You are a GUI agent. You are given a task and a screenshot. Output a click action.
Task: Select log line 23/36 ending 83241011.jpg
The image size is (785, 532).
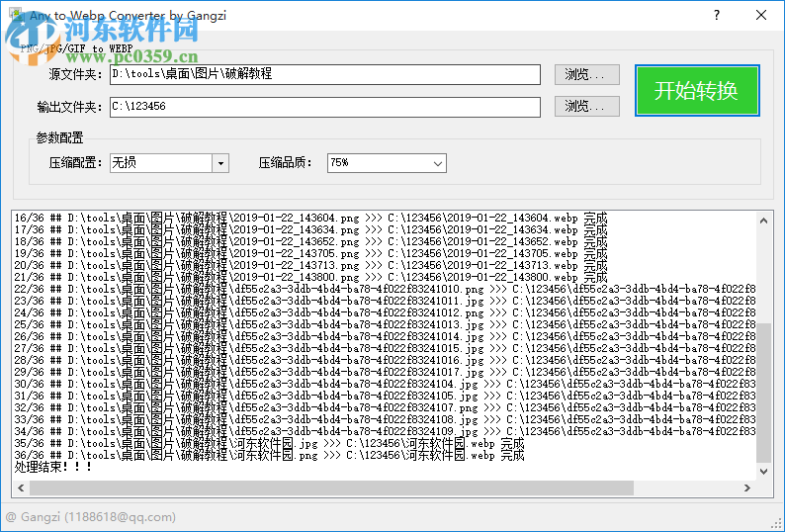tap(385, 301)
